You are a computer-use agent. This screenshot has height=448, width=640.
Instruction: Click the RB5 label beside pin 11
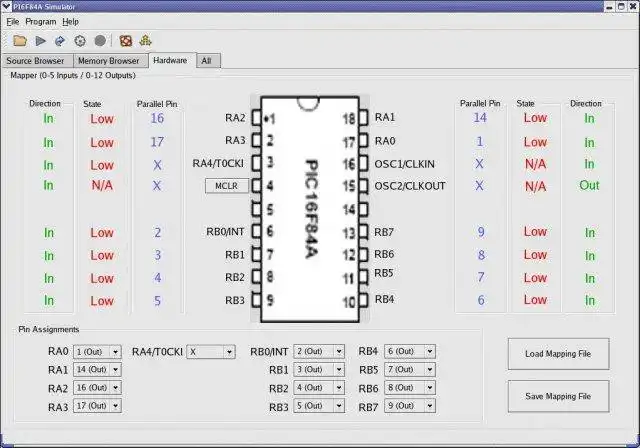coord(384,273)
